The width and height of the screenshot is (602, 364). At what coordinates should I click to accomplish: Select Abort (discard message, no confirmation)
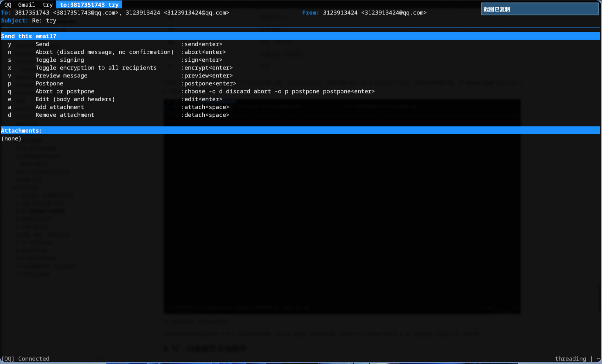(x=105, y=52)
